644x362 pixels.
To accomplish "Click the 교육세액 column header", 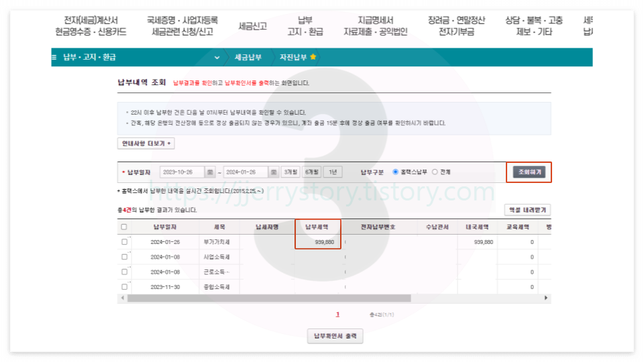I will point(517,227).
